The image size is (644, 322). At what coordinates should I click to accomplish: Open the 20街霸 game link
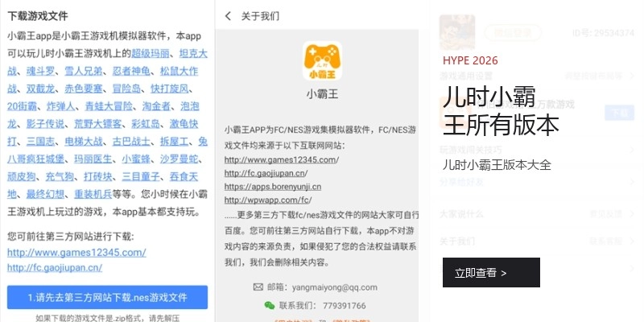(x=23, y=106)
